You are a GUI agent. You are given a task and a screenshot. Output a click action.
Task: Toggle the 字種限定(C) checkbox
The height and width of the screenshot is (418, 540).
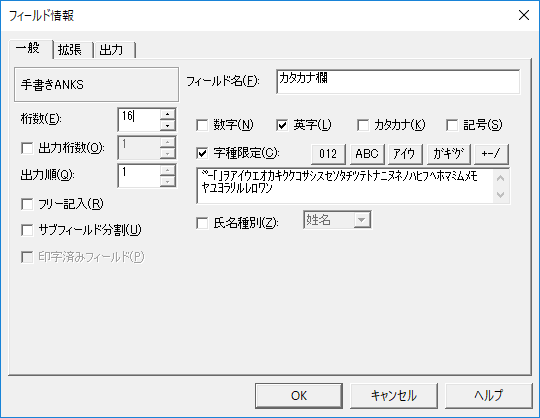point(202,153)
